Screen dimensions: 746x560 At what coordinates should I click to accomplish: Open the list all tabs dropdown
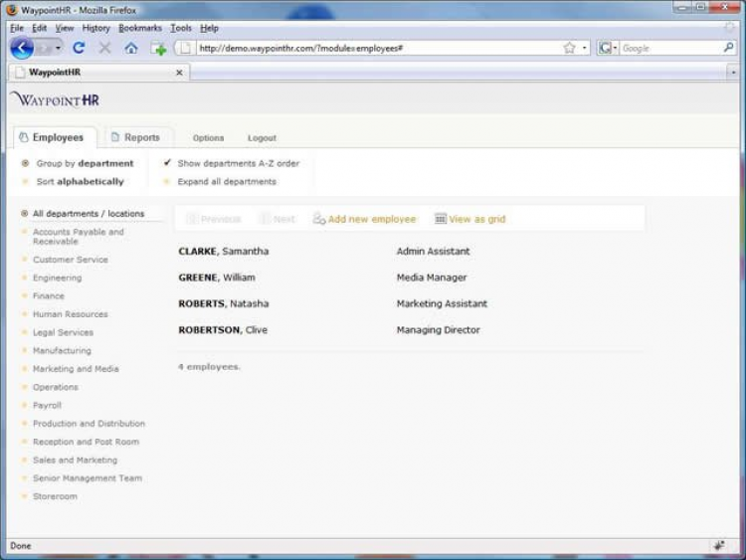(733, 73)
